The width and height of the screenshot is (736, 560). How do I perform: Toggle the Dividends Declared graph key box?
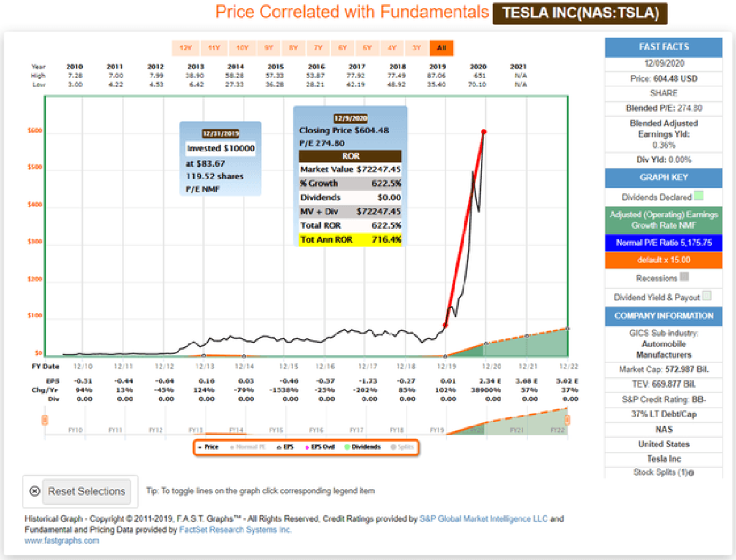699,197
